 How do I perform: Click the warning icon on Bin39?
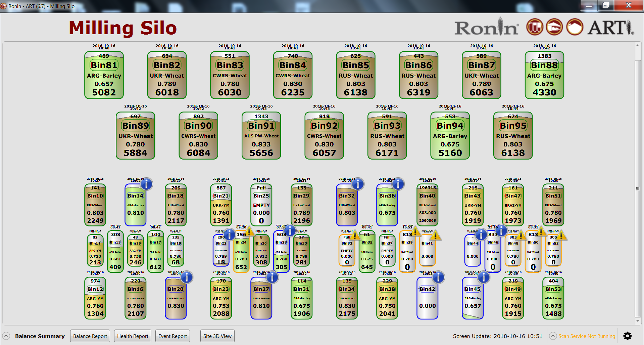(415, 231)
